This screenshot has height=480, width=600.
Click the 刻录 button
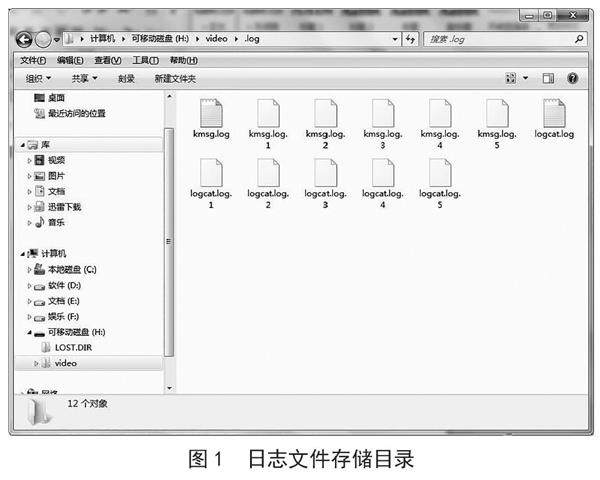click(x=126, y=78)
